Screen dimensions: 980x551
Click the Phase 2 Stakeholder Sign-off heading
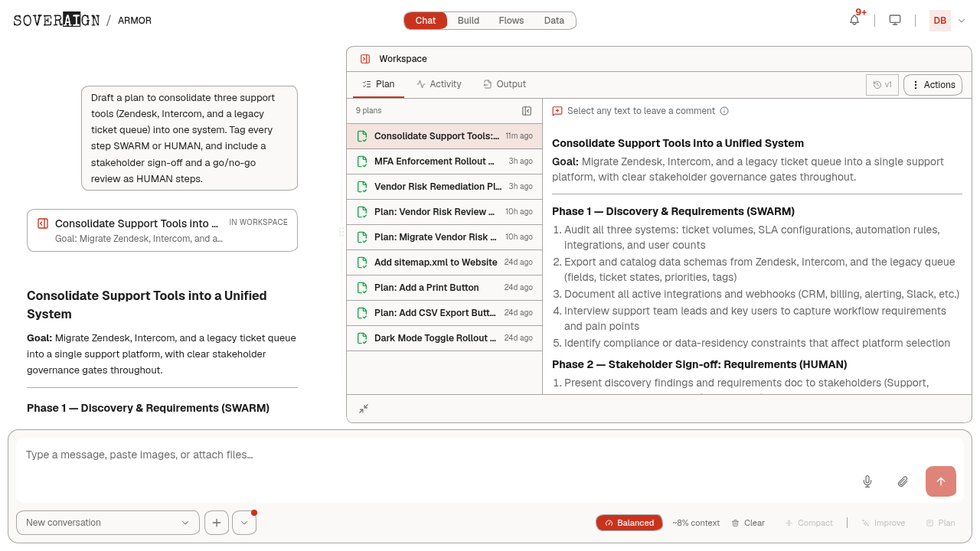[x=699, y=364]
